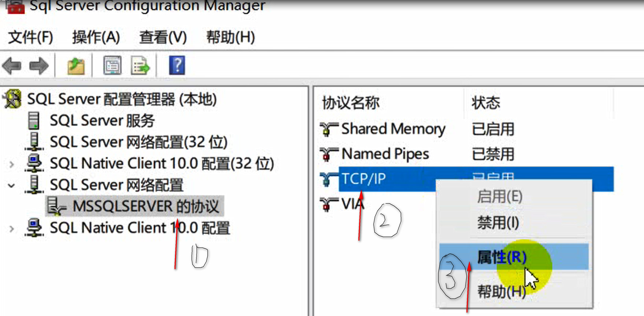The height and width of the screenshot is (316, 644).
Task: Select SQL Native Client 10.0 配置(32 位) item
Action: pos(162,163)
